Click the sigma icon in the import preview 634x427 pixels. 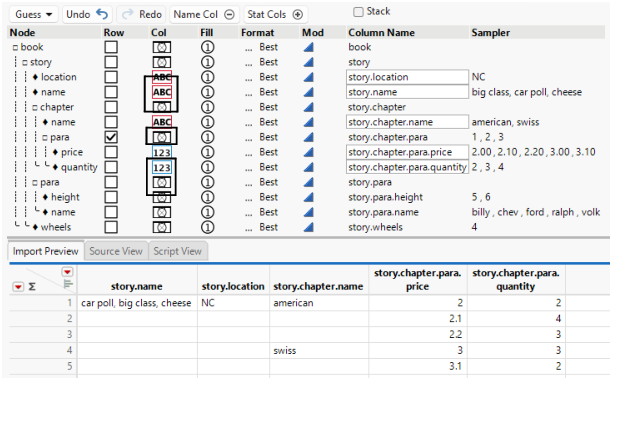[32, 287]
